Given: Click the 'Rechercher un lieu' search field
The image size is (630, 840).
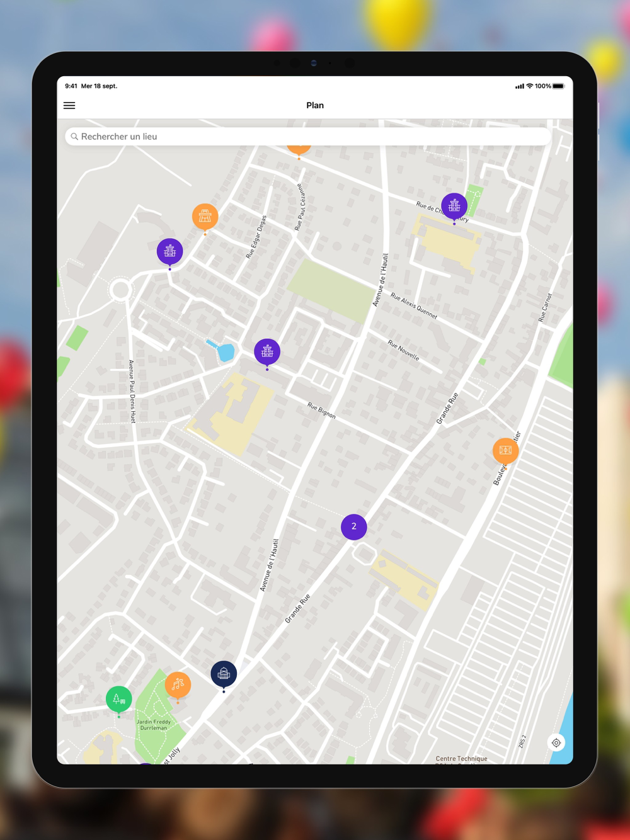Looking at the screenshot, I should [308, 137].
